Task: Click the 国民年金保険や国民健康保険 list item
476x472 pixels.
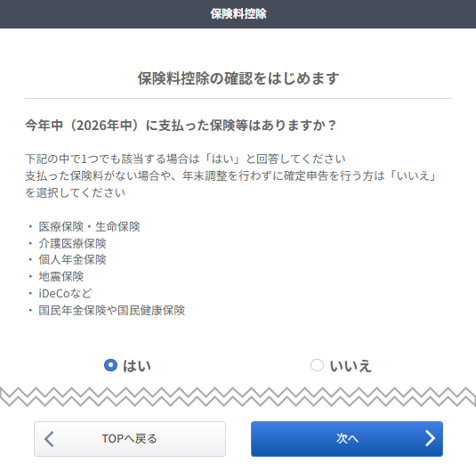Action: click(x=112, y=310)
